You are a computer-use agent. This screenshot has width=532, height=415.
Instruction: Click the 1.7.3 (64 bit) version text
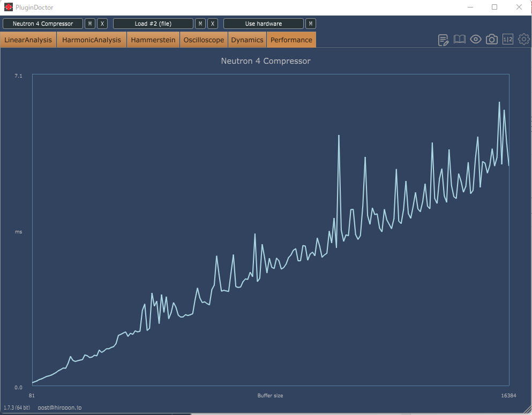pos(17,408)
